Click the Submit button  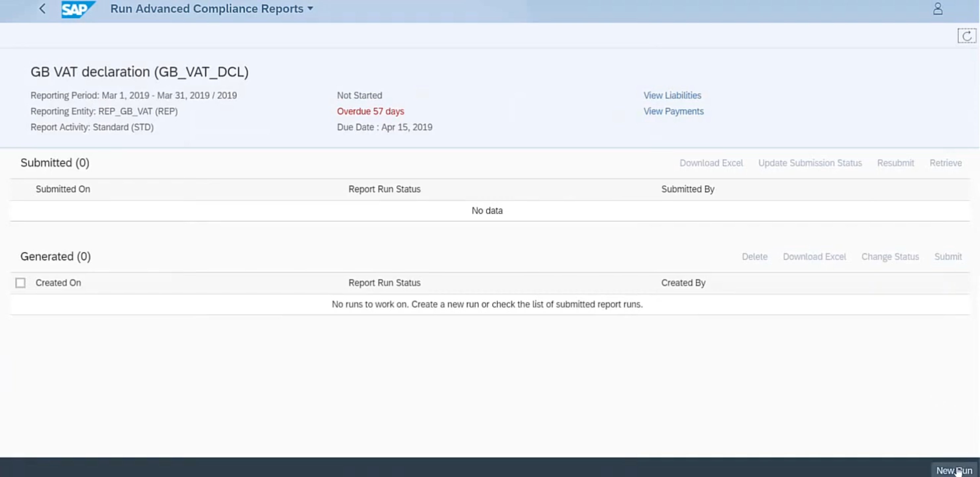coord(948,257)
